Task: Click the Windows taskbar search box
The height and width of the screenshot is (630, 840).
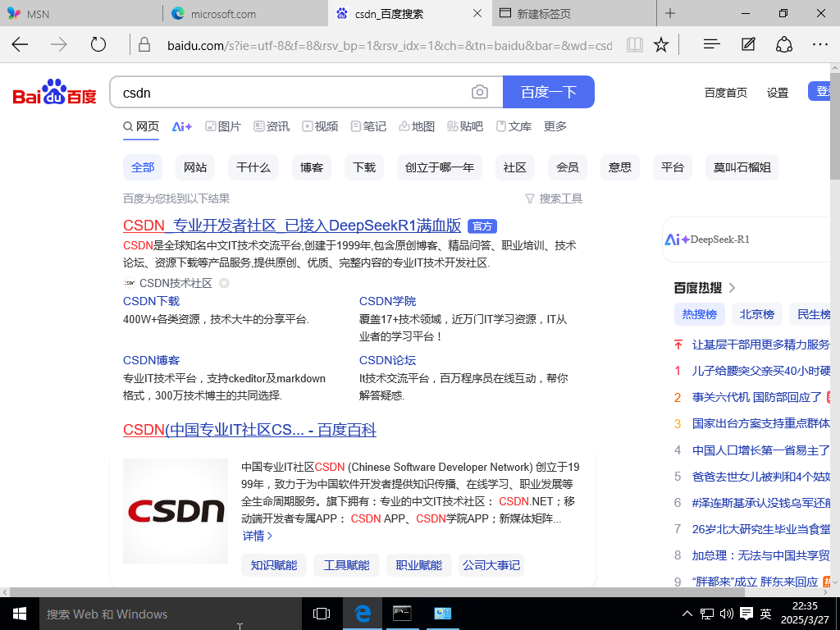Action: [171, 614]
